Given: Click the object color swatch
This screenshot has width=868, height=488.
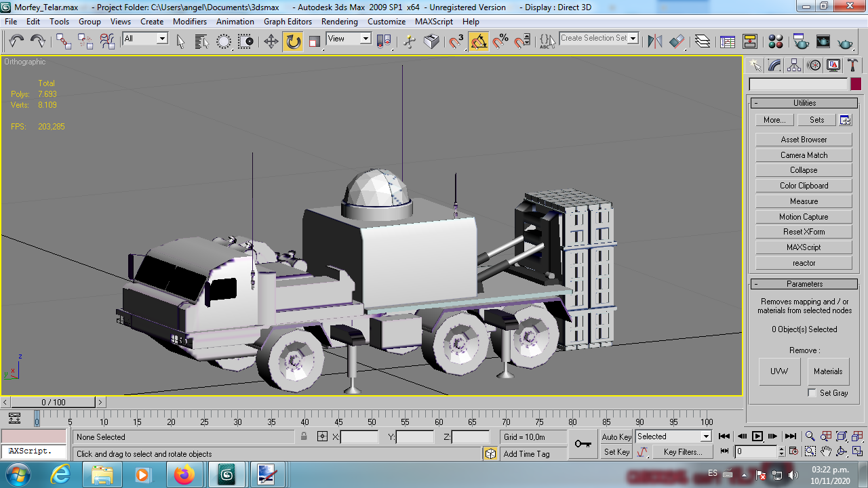Looking at the screenshot, I should 856,84.
